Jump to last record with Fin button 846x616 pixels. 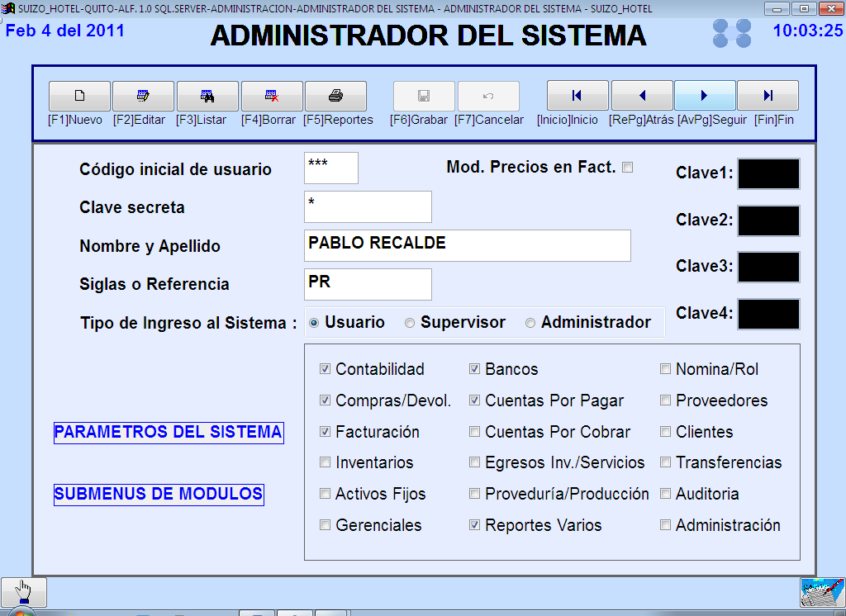click(768, 96)
